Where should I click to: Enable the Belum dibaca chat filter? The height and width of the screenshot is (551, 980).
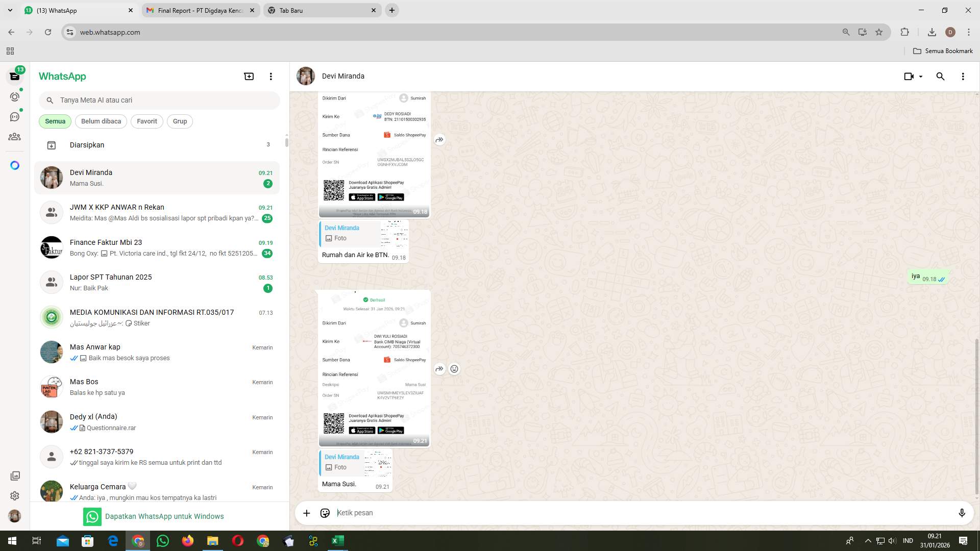101,121
